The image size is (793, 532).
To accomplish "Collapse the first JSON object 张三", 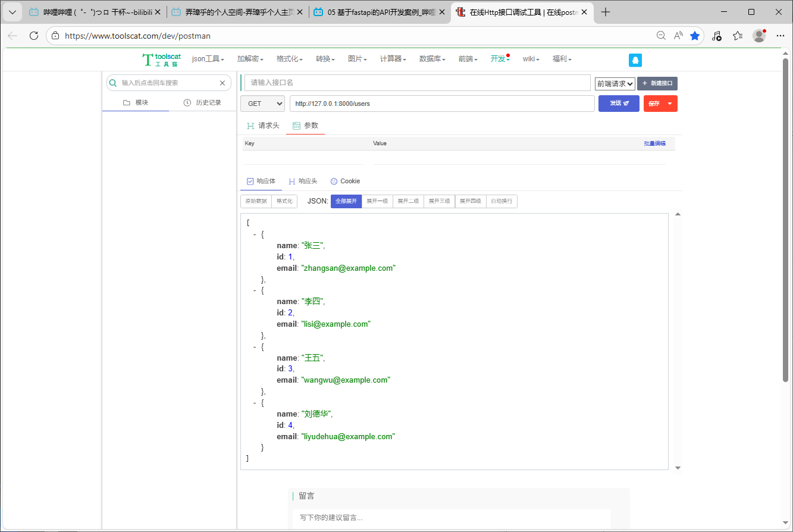I will pos(255,234).
